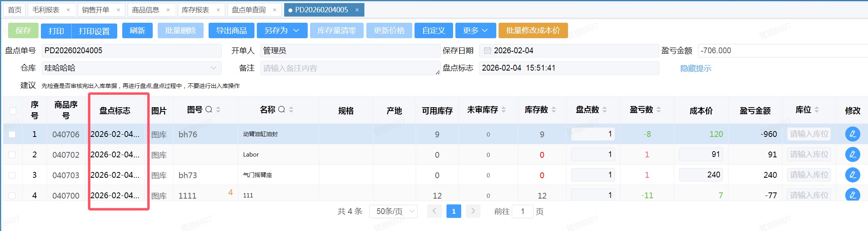Click 批量修改成本价 button
868x231 pixels.
(533, 30)
